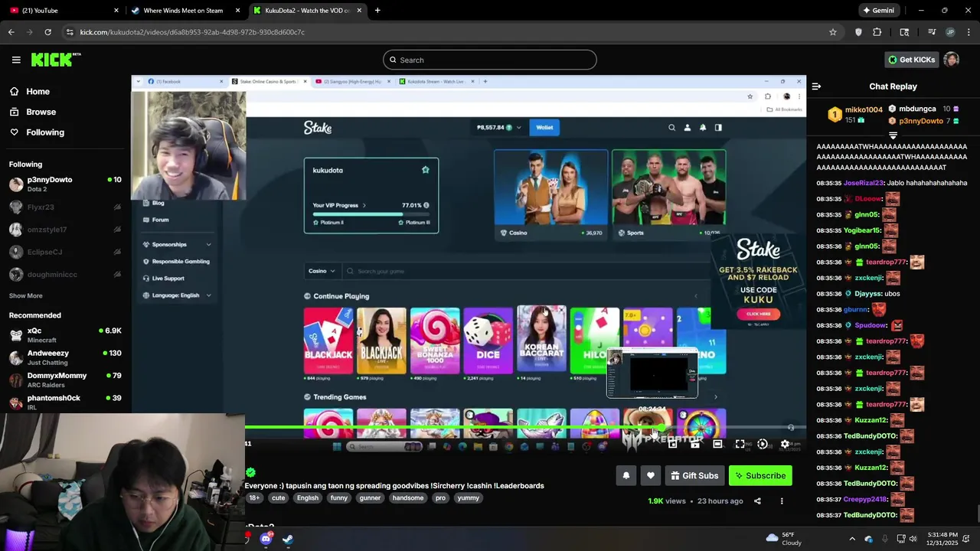Open EclipseCJ followed channel
This screenshot has height=551, width=980.
[65, 252]
